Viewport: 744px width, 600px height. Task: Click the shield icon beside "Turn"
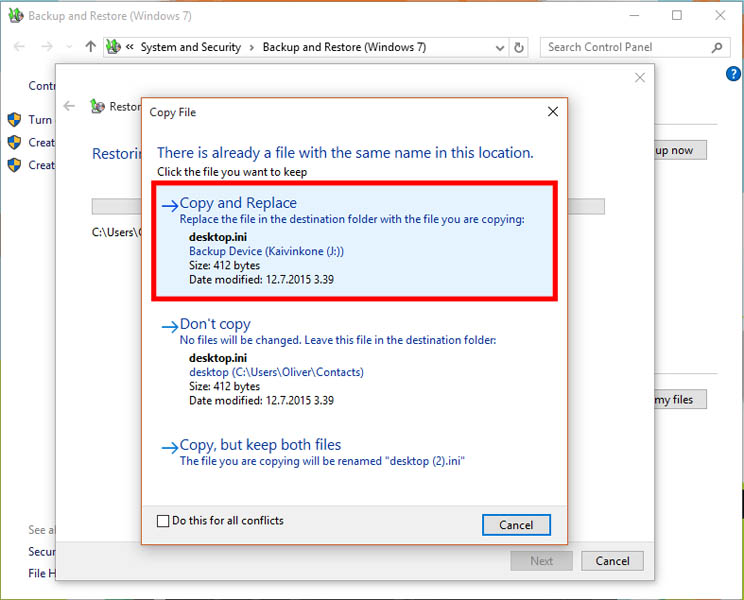[14, 120]
